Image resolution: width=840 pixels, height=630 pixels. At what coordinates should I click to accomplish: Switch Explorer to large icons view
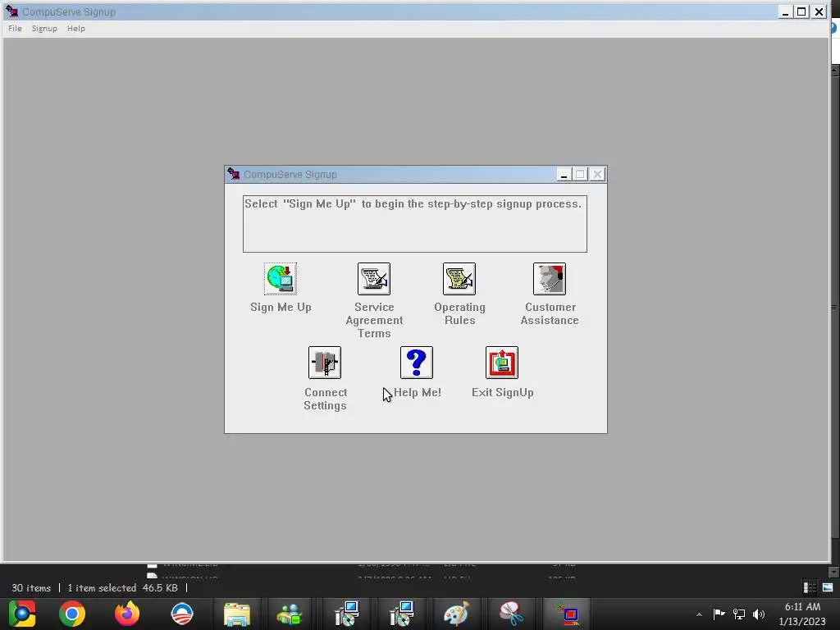coord(828,587)
